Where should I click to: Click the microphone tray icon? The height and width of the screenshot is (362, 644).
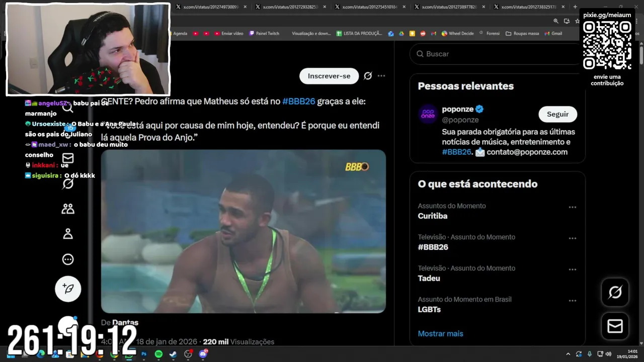tap(590, 354)
